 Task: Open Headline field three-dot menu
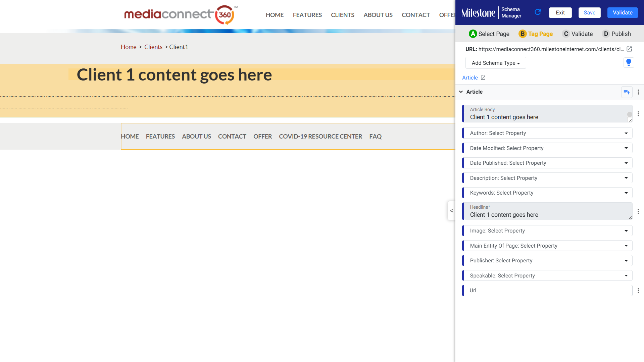point(638,211)
